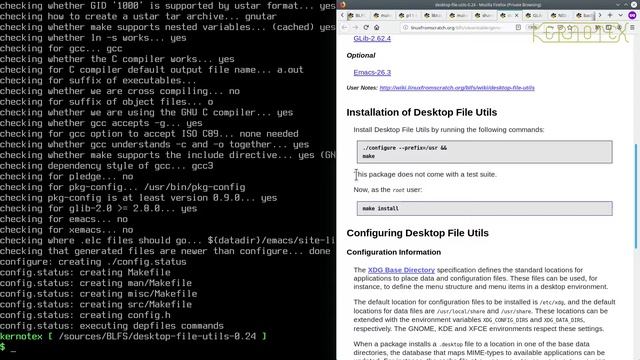Reload the current Firefox page
This screenshot has height=360, width=640.
(x=366, y=27)
